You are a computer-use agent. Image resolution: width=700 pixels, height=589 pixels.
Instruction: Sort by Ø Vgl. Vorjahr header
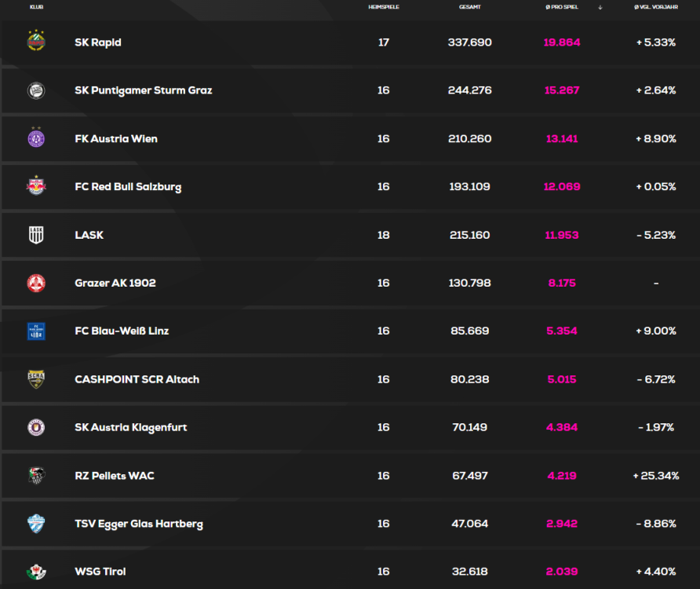(655, 7)
